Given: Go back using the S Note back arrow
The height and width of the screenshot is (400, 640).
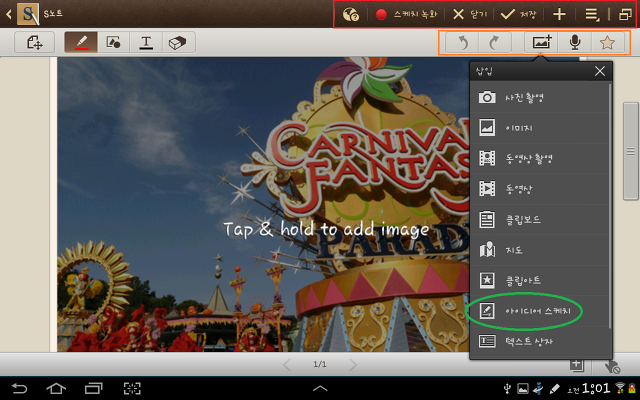Looking at the screenshot, I should (x=9, y=14).
